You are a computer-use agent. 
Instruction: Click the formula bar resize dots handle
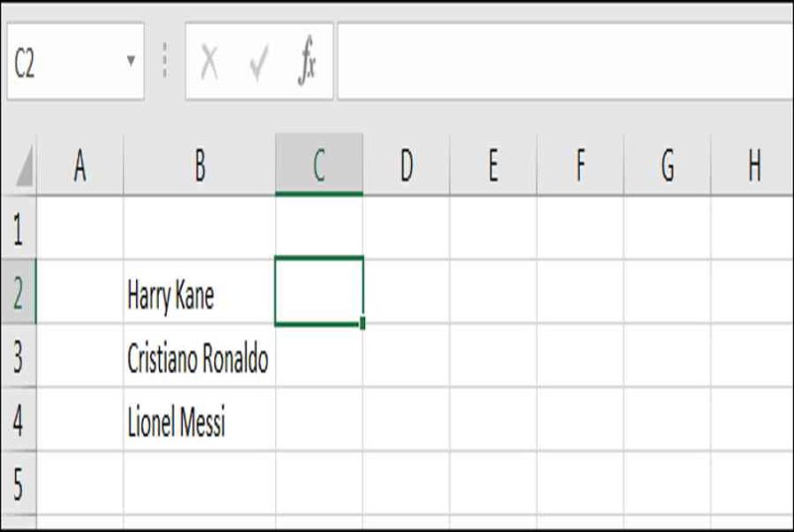point(165,61)
